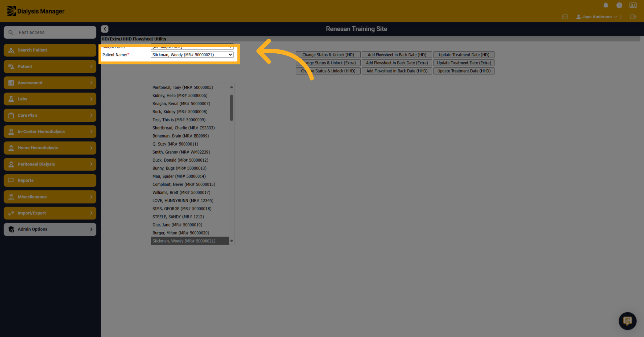Image resolution: width=644 pixels, height=337 pixels.
Task: Collapse sidebar with back arrow button
Action: (105, 29)
